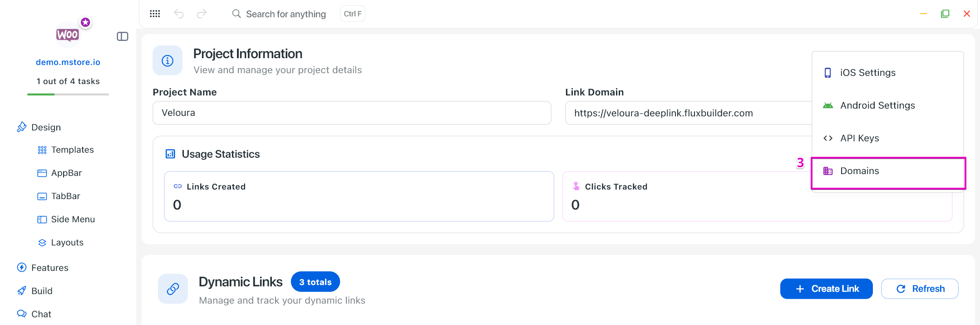Image resolution: width=980 pixels, height=325 pixels.
Task: Select Domains from the menu
Action: pyautogui.click(x=859, y=171)
